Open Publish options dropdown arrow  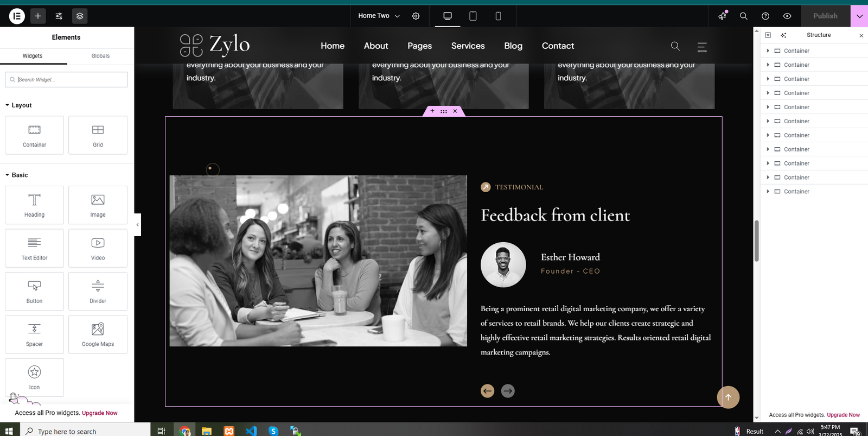859,16
